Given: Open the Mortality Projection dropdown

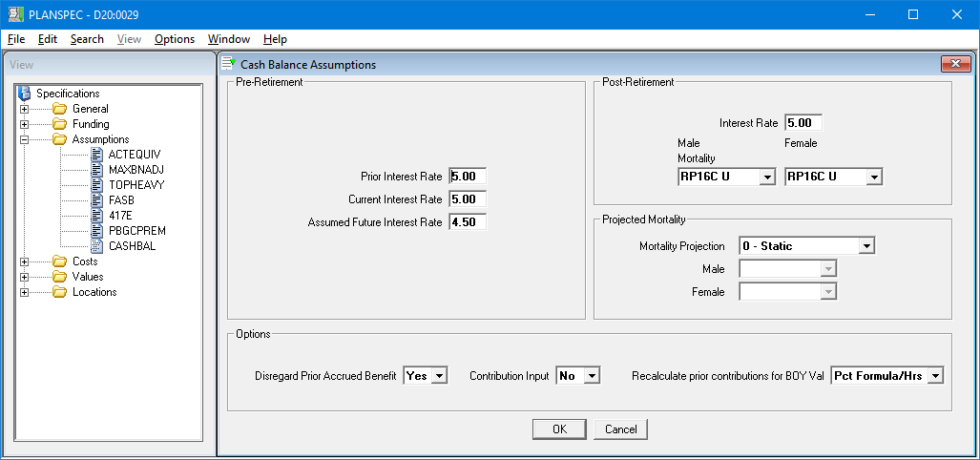Looking at the screenshot, I should pyautogui.click(x=865, y=246).
